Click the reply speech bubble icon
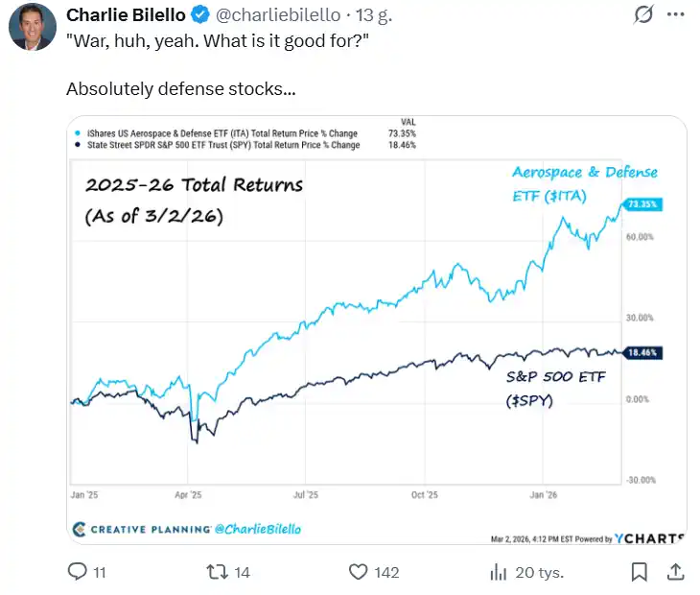This screenshot has height=595, width=700. 78,572
